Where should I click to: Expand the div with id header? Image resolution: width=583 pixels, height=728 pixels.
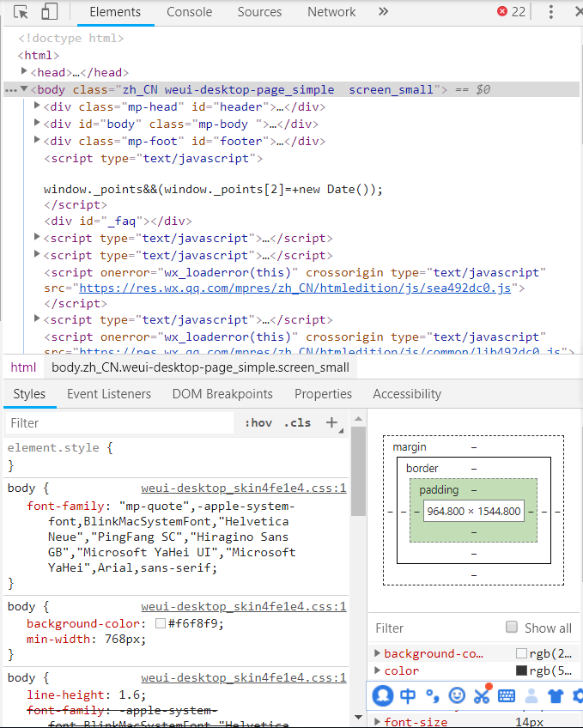[x=37, y=106]
